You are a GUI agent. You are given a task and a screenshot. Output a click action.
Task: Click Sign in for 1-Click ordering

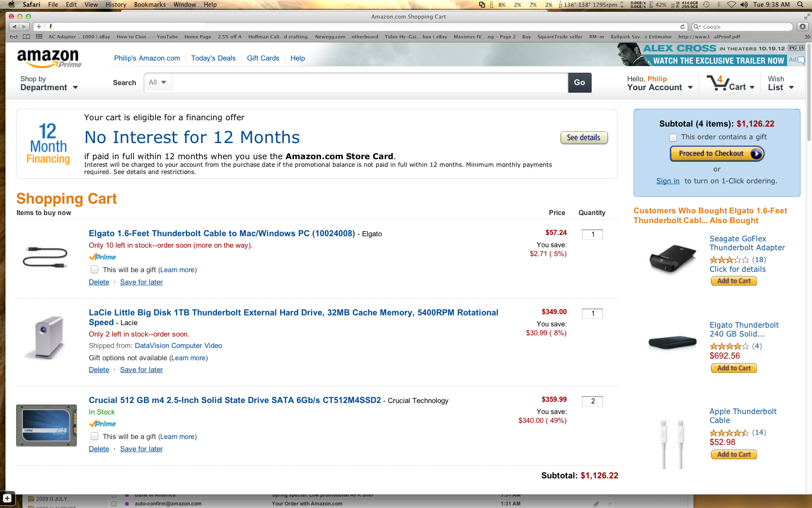point(668,181)
